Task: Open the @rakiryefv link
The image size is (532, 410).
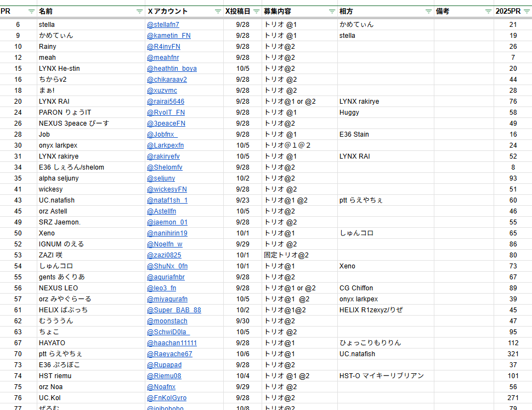Action: 163,156
